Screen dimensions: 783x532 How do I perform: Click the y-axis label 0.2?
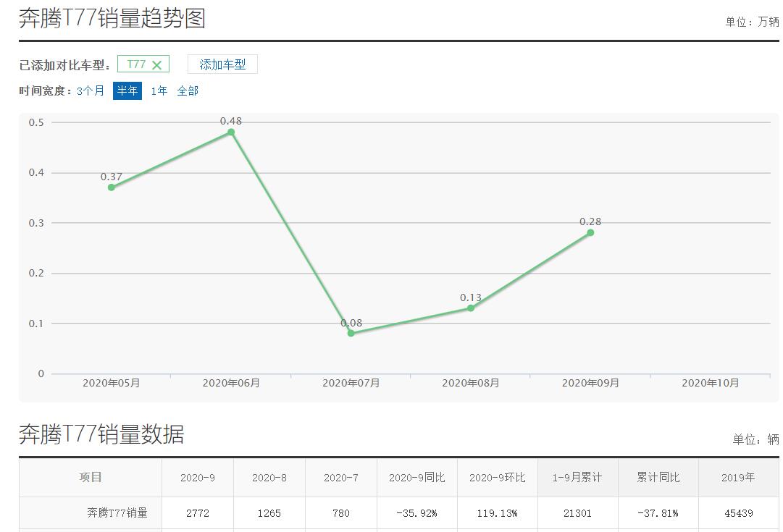[36, 273]
